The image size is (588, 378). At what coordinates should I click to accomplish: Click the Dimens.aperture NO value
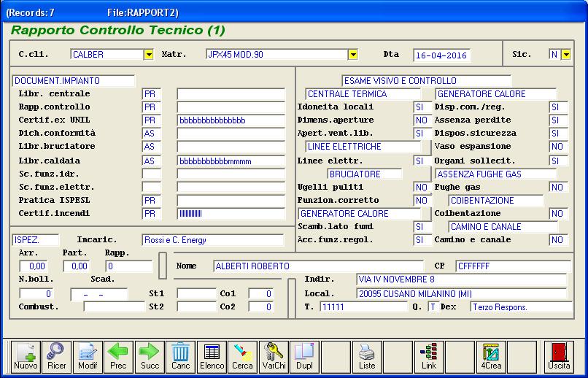[x=422, y=120]
